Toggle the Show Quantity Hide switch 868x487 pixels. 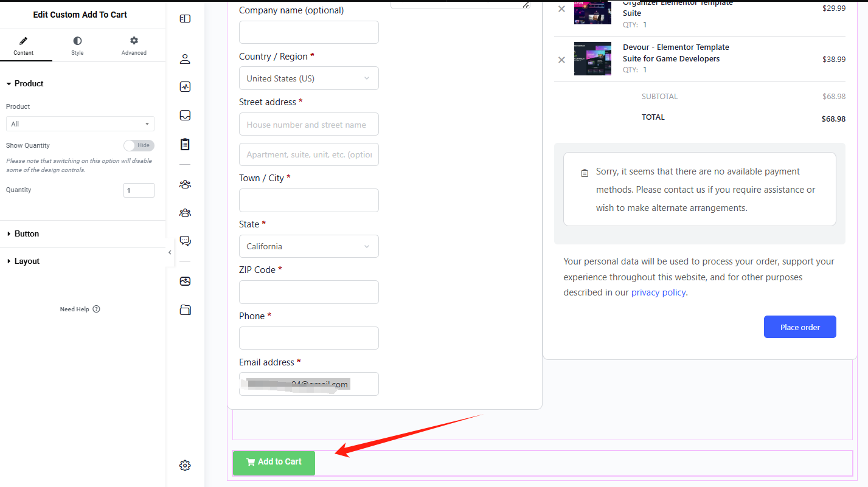click(139, 145)
